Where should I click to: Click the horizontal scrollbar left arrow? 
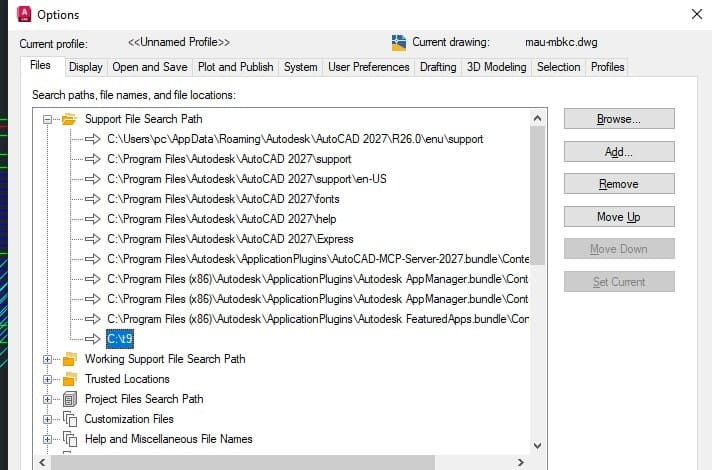click(x=42, y=463)
